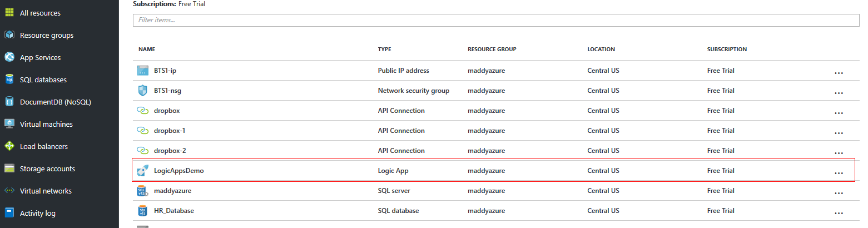
Task: Click the Virtual machines monitor icon
Action: click(9, 124)
